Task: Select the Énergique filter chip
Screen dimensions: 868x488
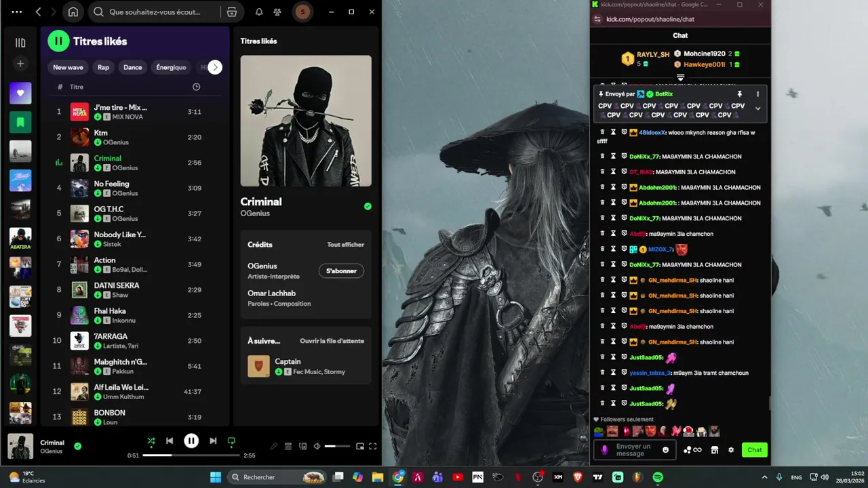Action: click(x=171, y=67)
